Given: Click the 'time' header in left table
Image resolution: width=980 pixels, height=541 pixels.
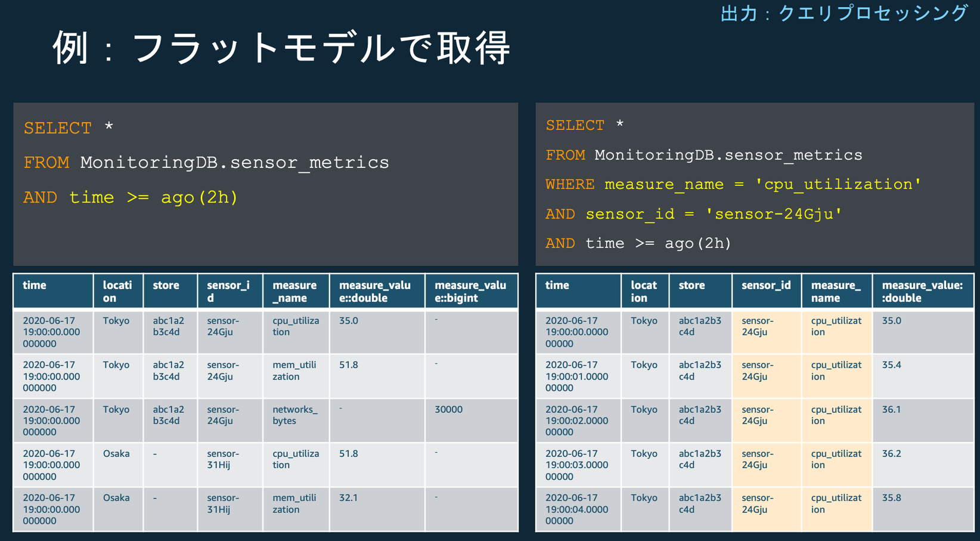Looking at the screenshot, I should 35,285.
